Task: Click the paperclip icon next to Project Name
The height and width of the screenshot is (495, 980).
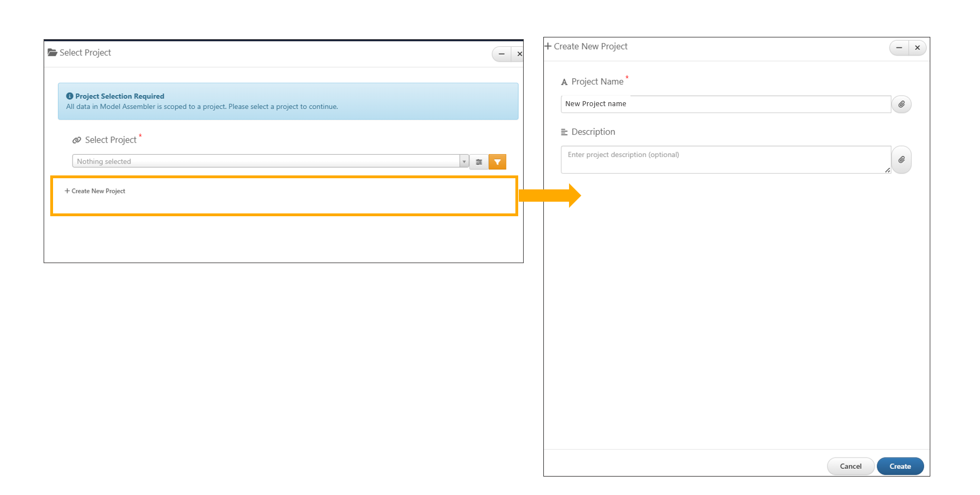Action: [901, 104]
